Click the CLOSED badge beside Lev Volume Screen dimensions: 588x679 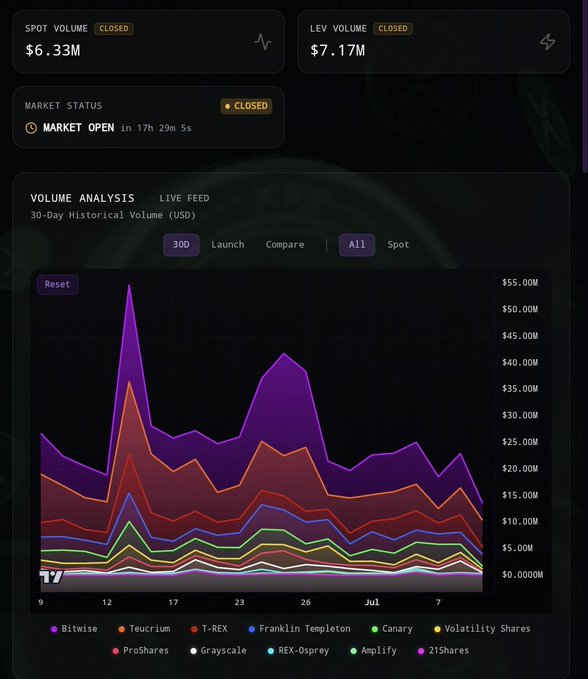[x=393, y=29]
